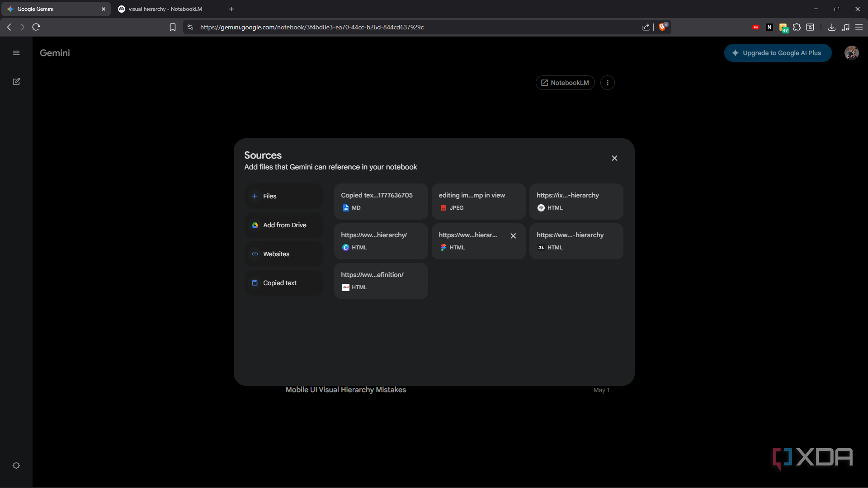
Task: Open the downloads icon
Action: 831,27
